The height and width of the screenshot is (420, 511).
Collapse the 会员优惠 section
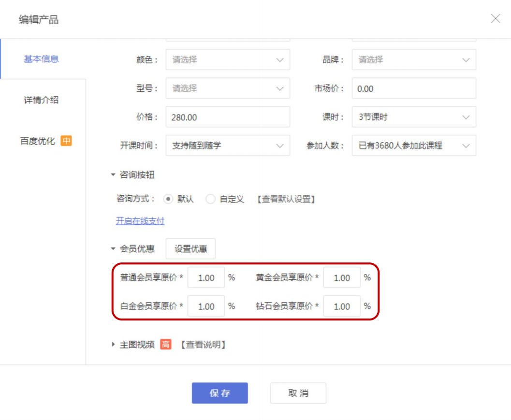point(113,249)
